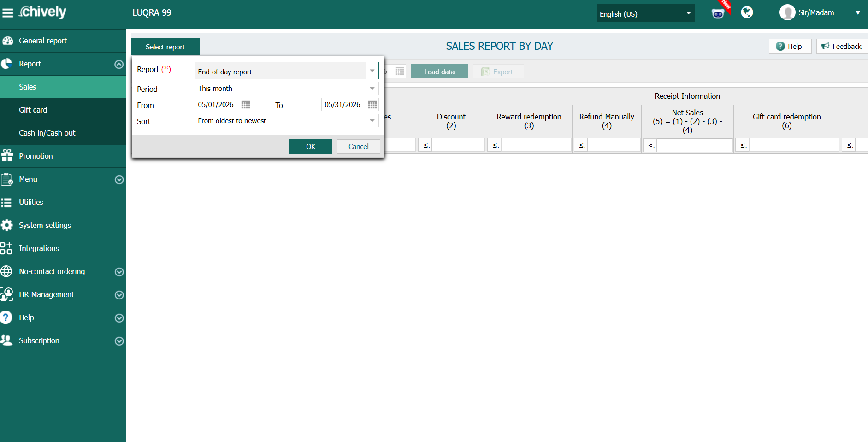
Task: Expand the HR Management chevron
Action: pyautogui.click(x=119, y=295)
